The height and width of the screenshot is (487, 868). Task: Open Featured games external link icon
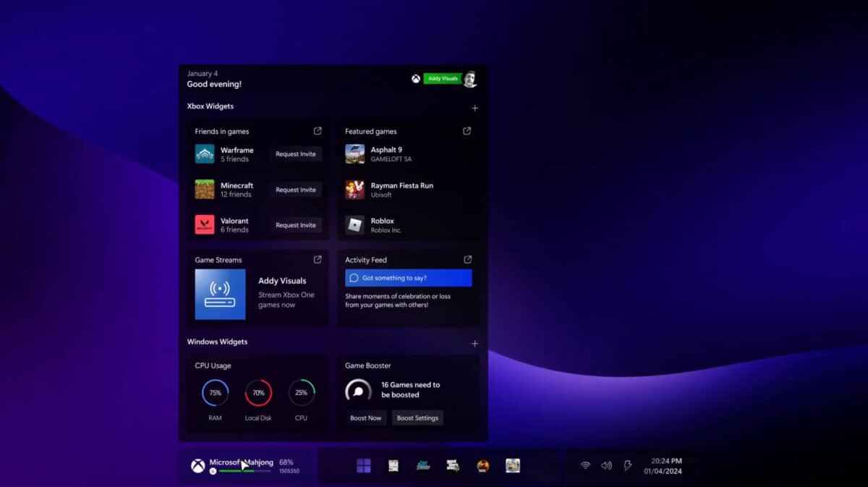466,131
